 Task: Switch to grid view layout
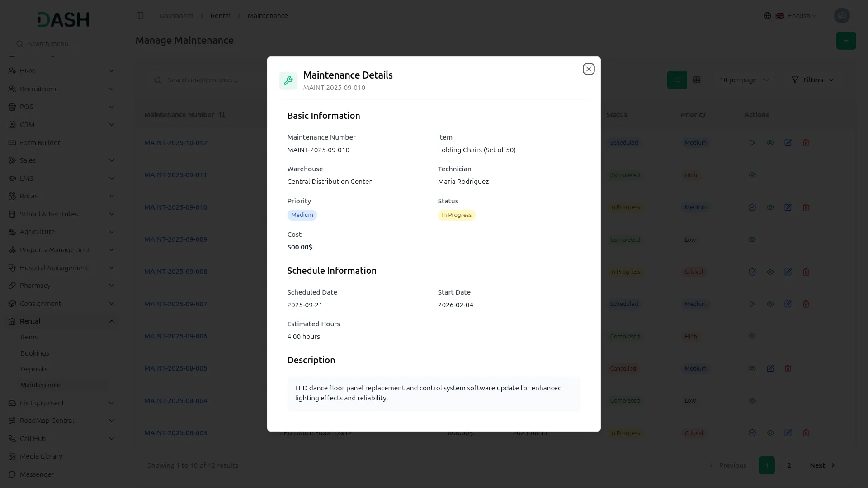pyautogui.click(x=697, y=80)
